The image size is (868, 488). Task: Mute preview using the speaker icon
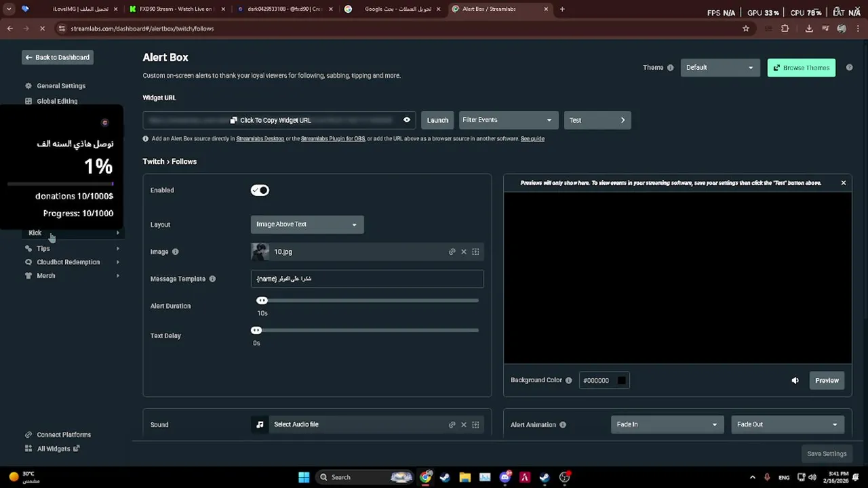coord(795,380)
